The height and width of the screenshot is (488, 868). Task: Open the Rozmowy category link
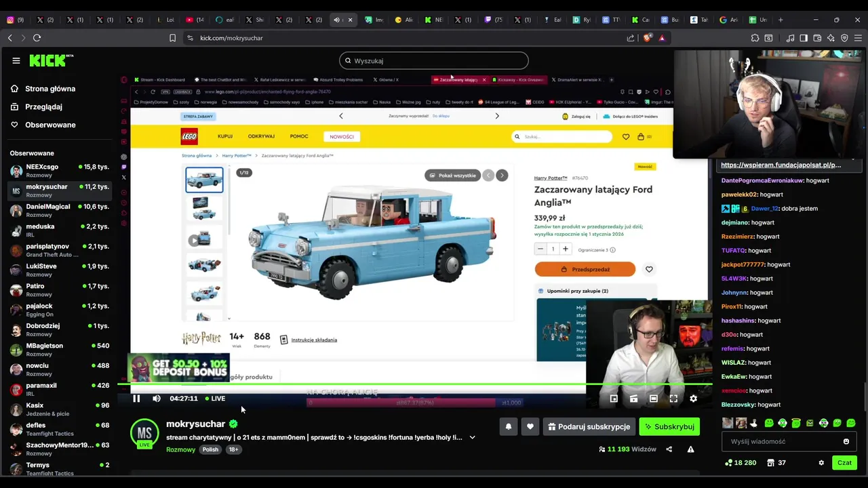click(x=180, y=449)
